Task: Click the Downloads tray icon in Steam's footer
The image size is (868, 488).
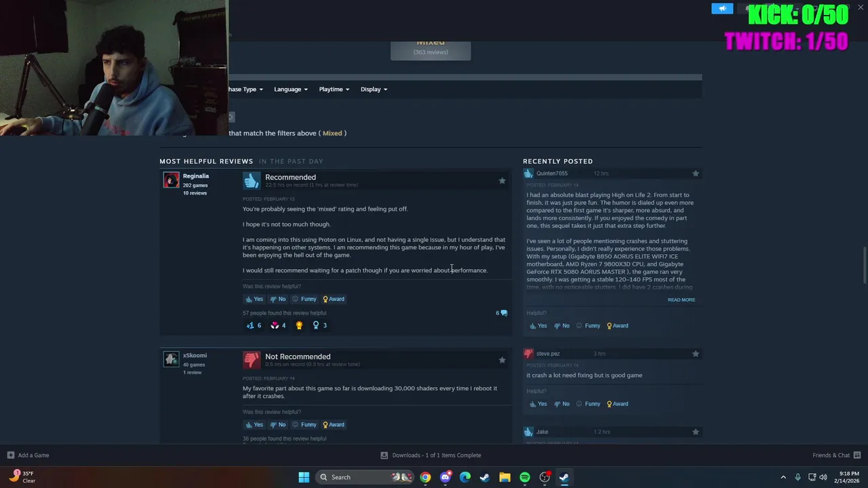Action: pos(384,455)
